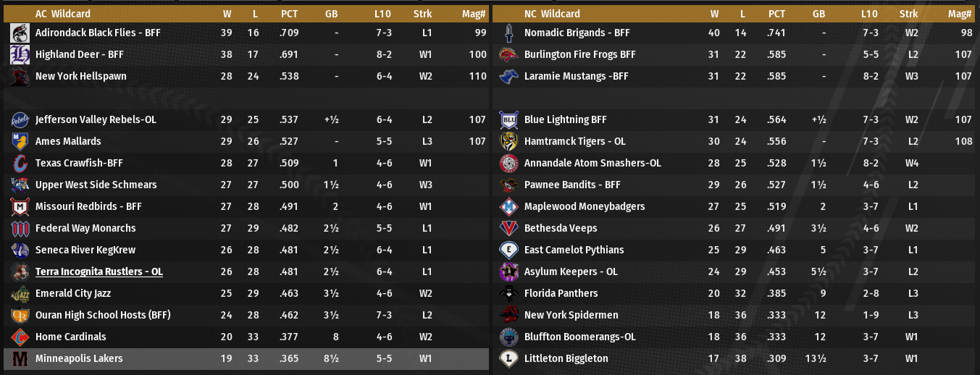Click the NC Wildcard Mag# column header
The height and width of the screenshot is (375, 980).
tap(959, 14)
